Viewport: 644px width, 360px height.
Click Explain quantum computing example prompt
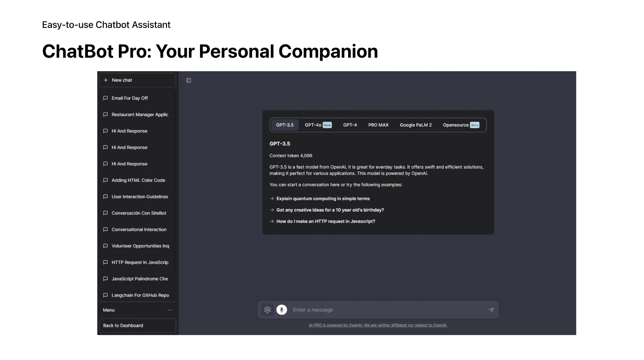[323, 198]
